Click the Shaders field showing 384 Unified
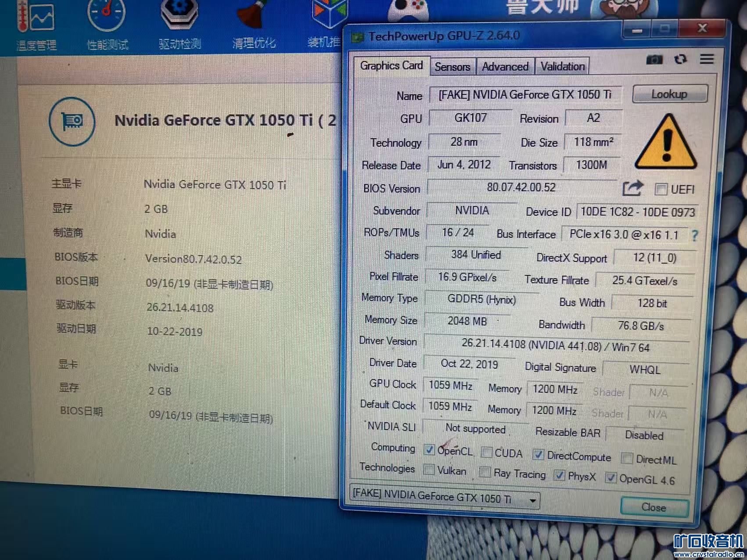 (476, 255)
